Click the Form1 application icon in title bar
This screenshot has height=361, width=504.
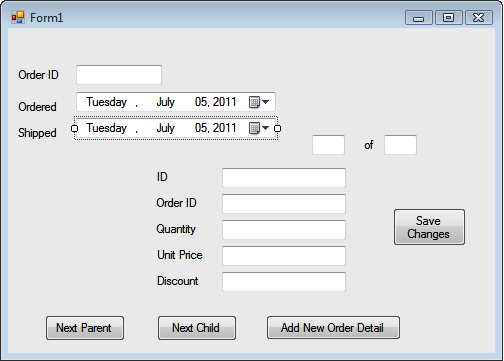(x=18, y=17)
